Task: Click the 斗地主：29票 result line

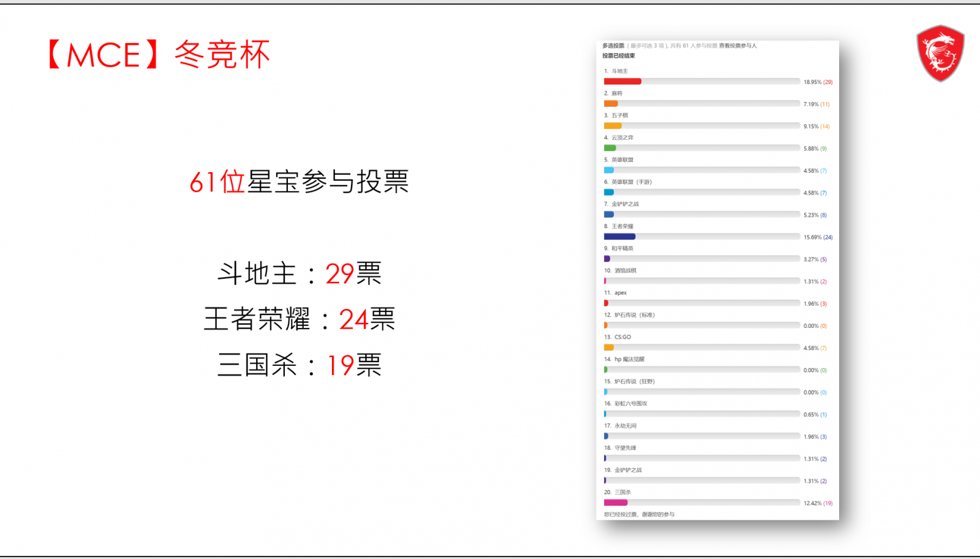Action: pyautogui.click(x=300, y=273)
